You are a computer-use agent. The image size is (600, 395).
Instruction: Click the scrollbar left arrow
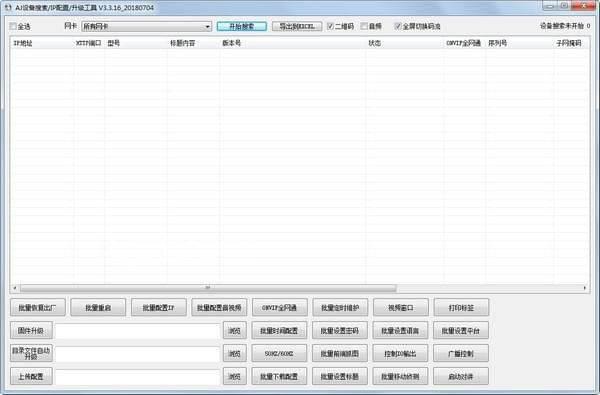(15, 288)
